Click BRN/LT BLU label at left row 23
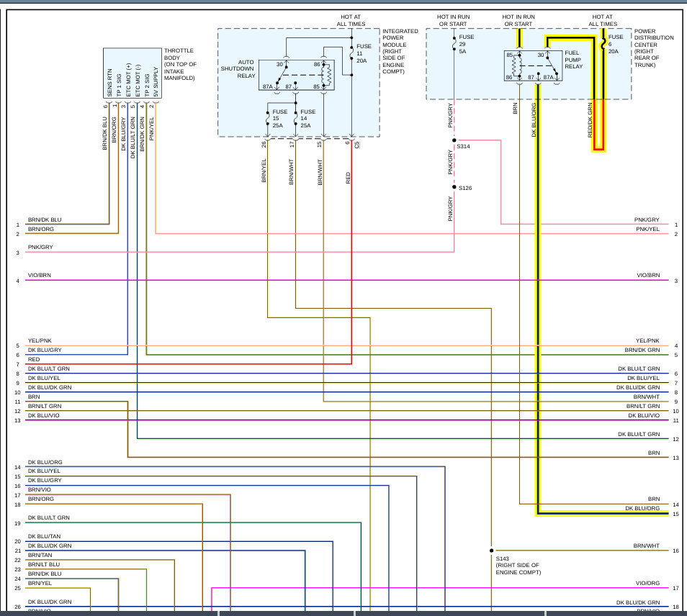 point(44,564)
